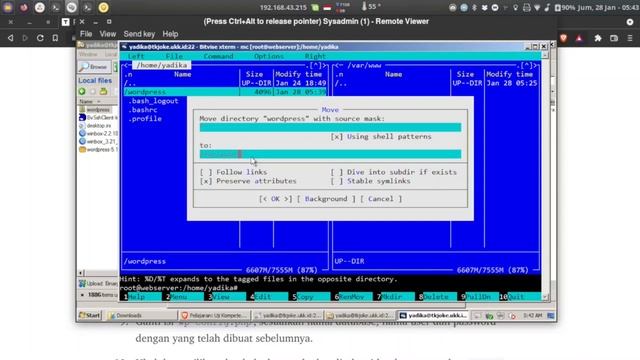
Task: Toggle Preserve attributes checkbox
Action: coord(206,181)
